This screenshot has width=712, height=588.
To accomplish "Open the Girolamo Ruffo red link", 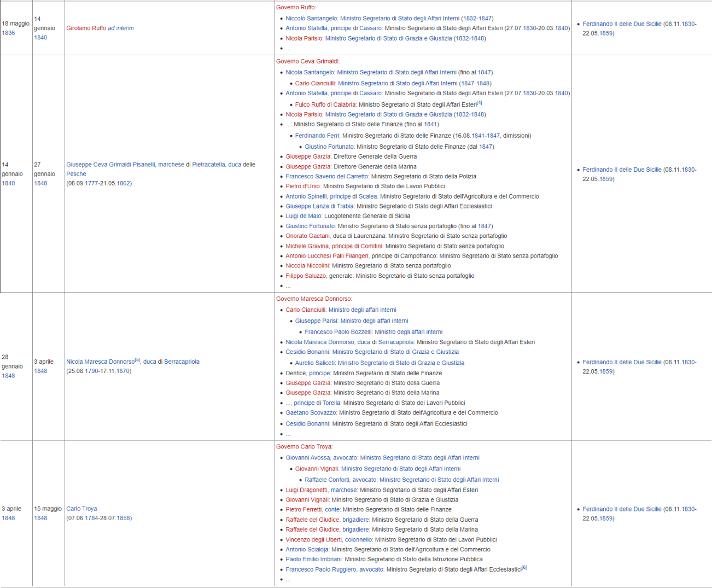I will pyautogui.click(x=86, y=28).
